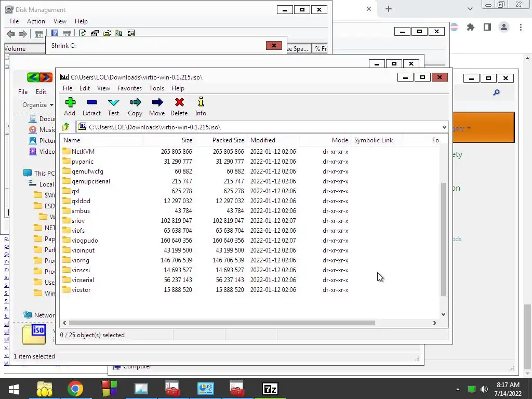532x399 pixels.
Task: Click the 7-Zip taskbar icon
Action: [x=270, y=389]
